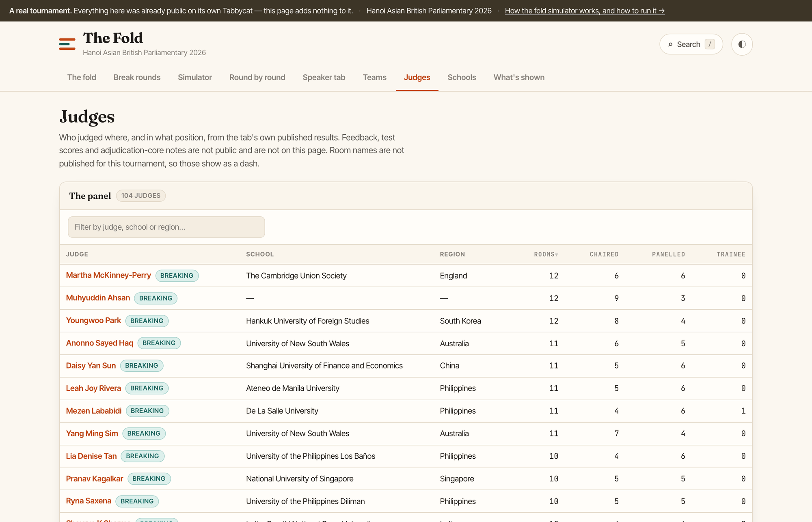Open the fold simulator explanation link

point(585,11)
